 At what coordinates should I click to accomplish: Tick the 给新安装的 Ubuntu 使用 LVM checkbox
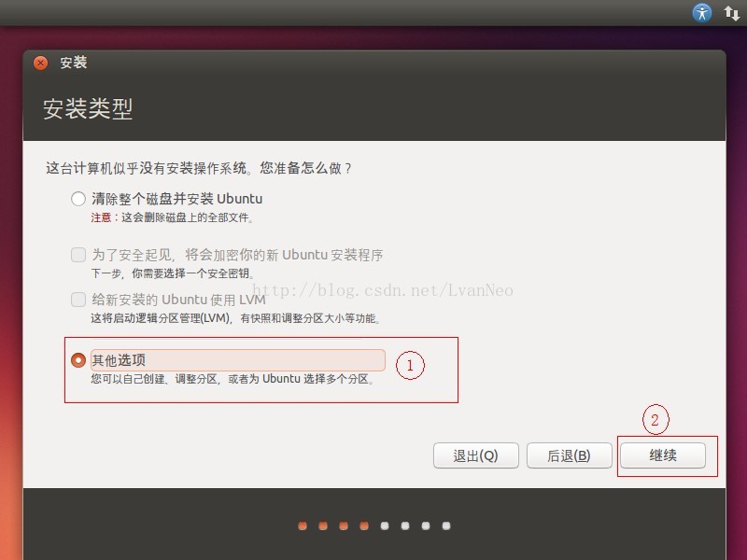(x=78, y=300)
